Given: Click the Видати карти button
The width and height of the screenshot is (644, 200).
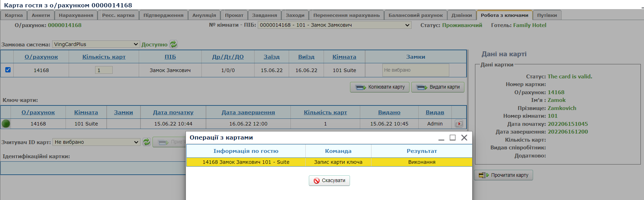Looking at the screenshot, I should pyautogui.click(x=438, y=87).
